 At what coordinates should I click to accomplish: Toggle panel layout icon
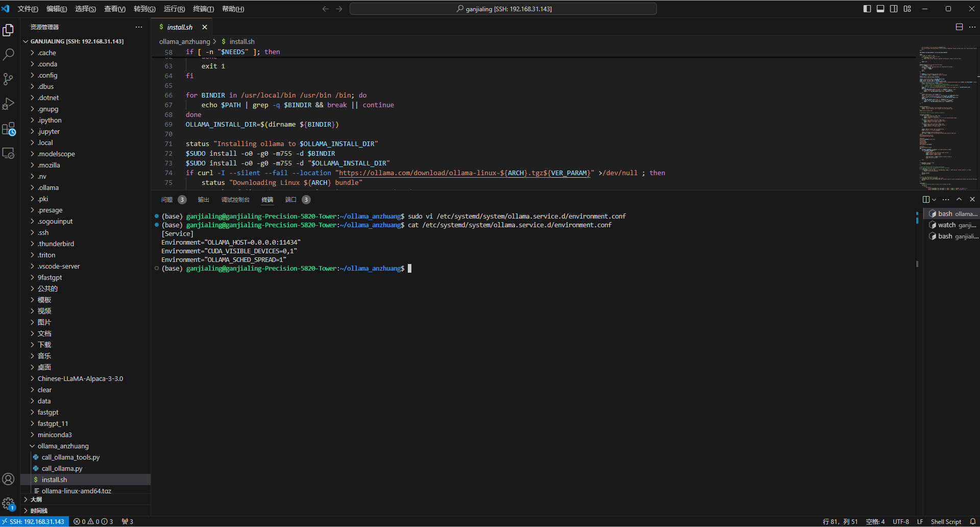tap(880, 9)
